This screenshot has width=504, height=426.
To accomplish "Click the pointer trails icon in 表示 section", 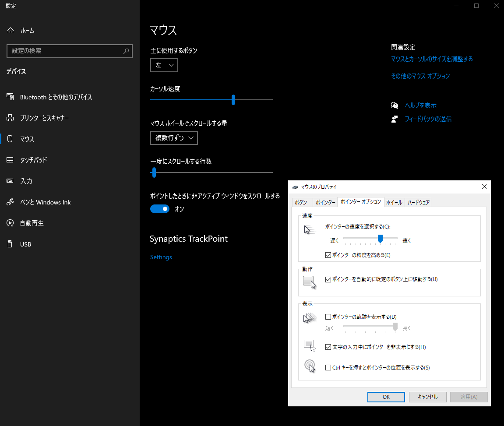I will 310,318.
